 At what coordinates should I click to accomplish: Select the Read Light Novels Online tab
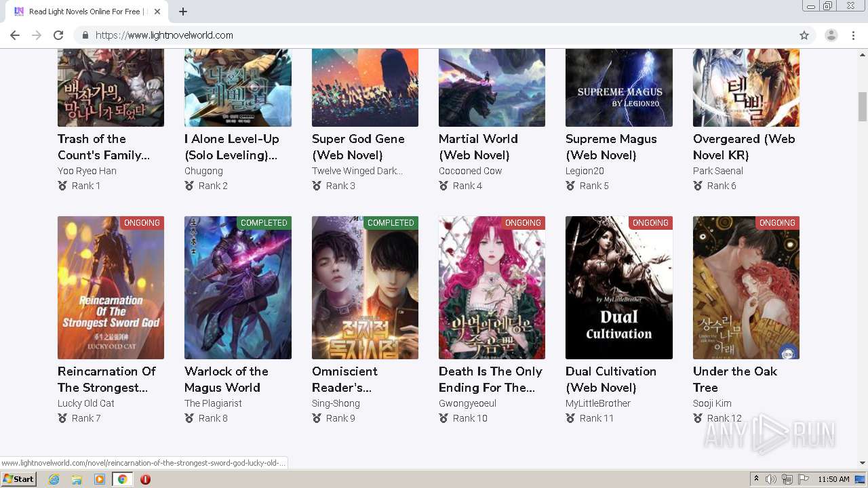[x=87, y=12]
